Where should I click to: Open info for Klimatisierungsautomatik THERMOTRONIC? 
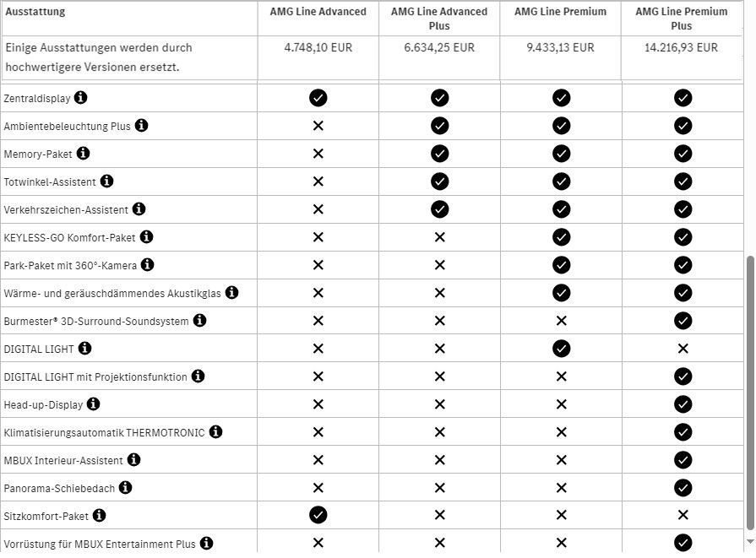pos(215,432)
